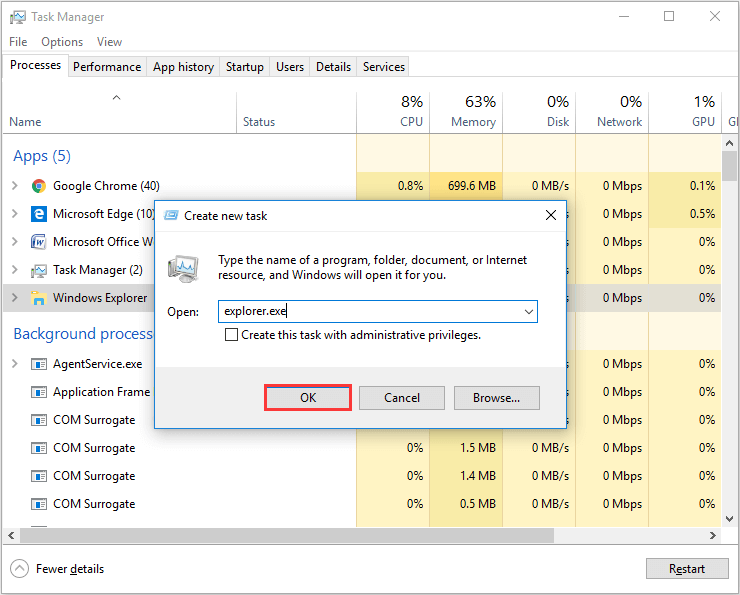Expand the Google Chrome process group

coord(14,186)
